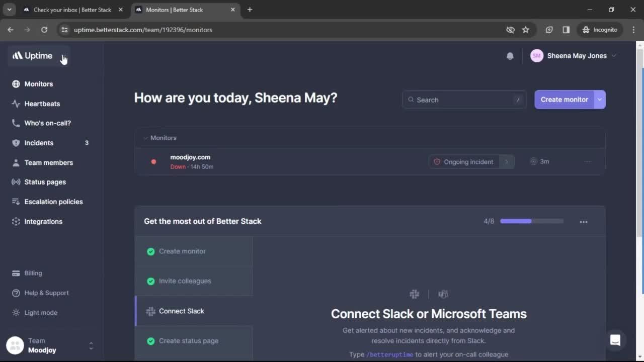Focus the monitor Search field
This screenshot has width=644, height=362.
click(464, 100)
